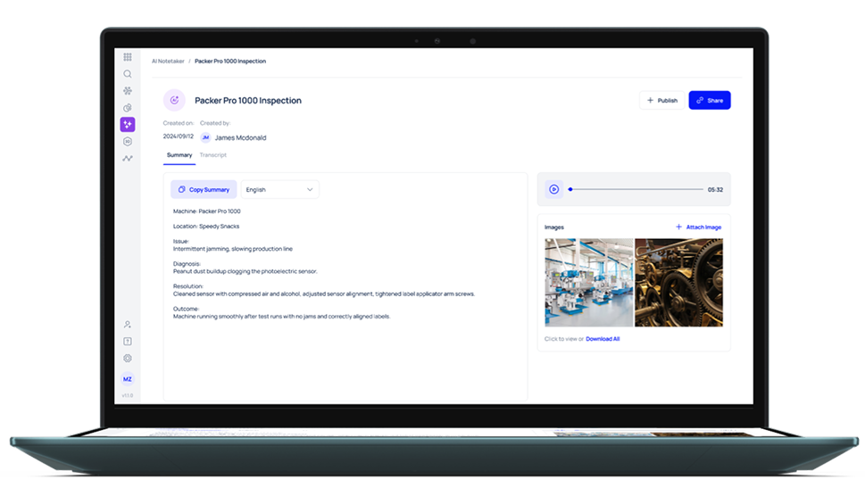865x504 pixels.
Task: Open the English language dropdown
Action: 279,189
